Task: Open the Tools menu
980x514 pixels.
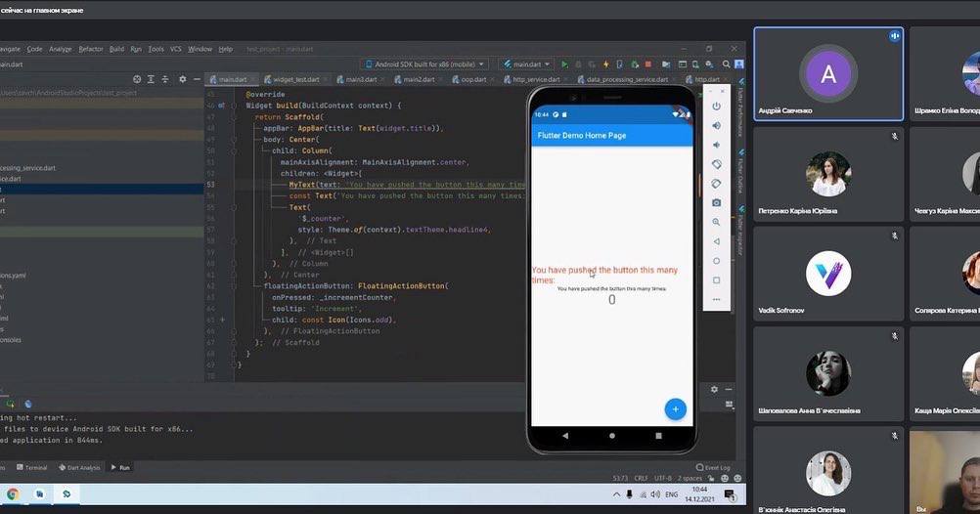Action: [156, 49]
